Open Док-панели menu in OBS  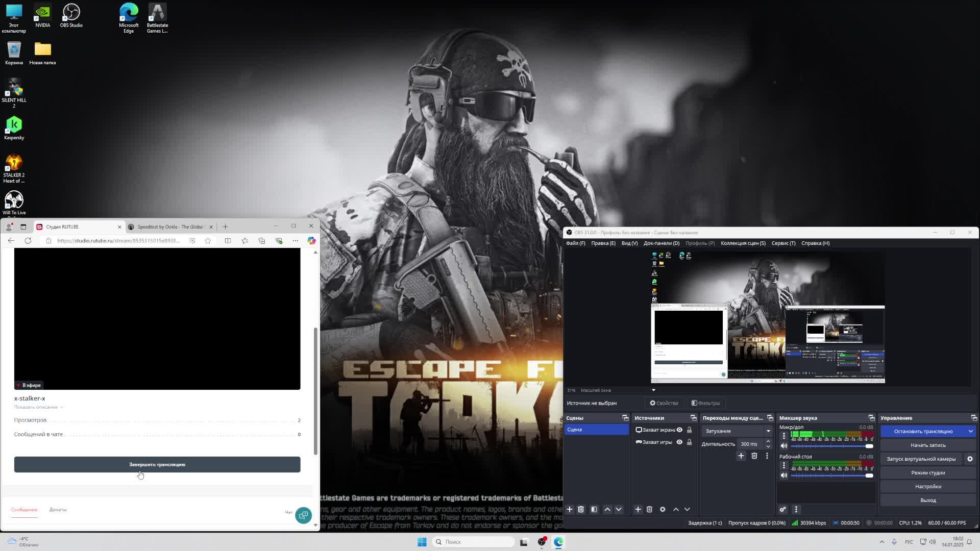(x=661, y=243)
